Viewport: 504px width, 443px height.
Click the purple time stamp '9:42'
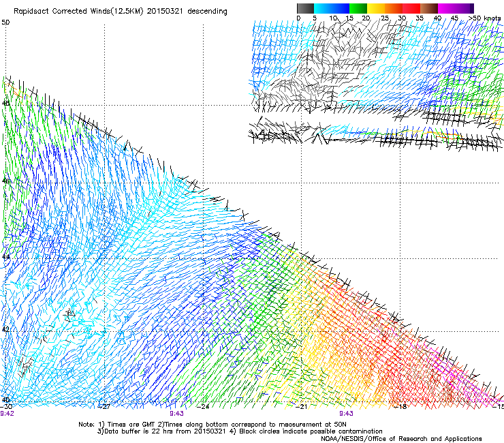[x=7, y=414]
